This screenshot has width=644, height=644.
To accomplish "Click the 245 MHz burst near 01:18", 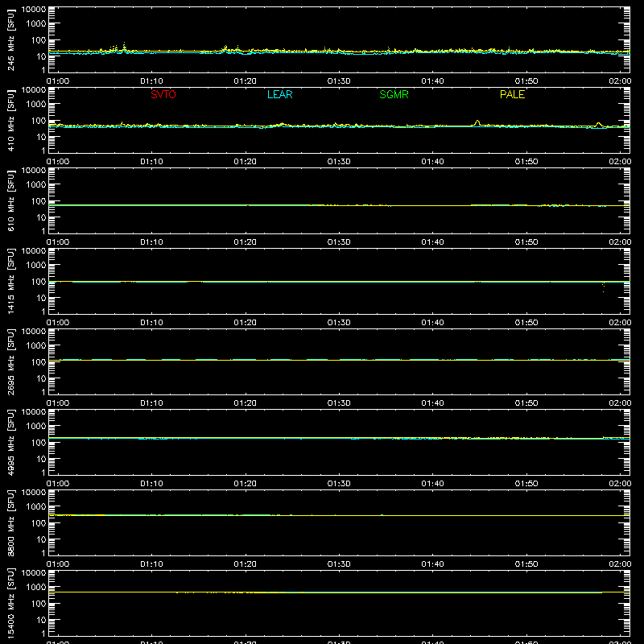I will coord(225,48).
